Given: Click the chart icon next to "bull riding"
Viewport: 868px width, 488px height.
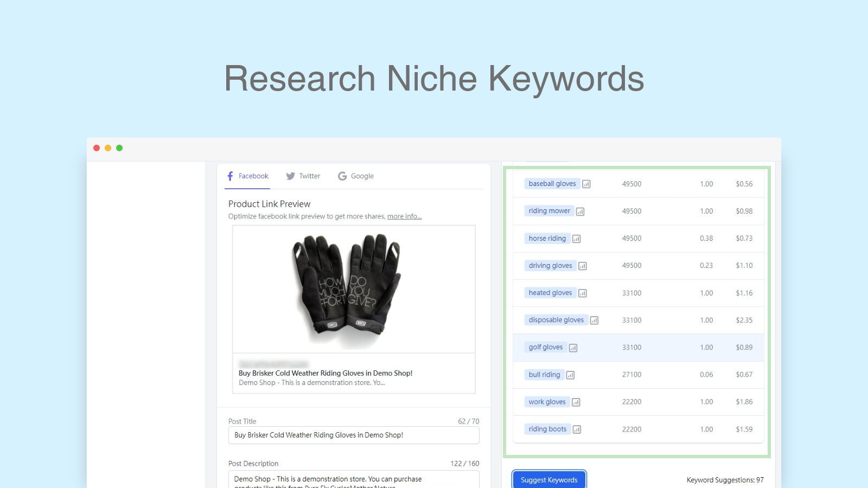Looking at the screenshot, I should (570, 375).
